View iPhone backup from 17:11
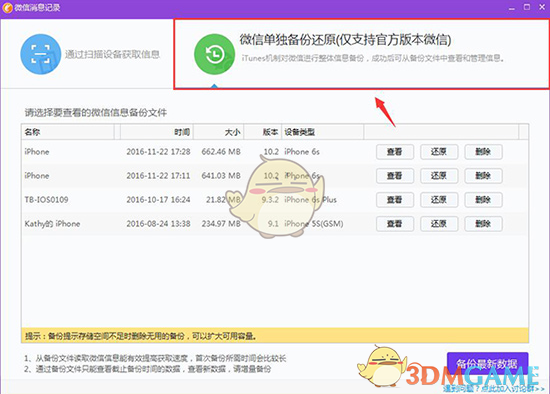The width and height of the screenshot is (550, 394). 395,176
